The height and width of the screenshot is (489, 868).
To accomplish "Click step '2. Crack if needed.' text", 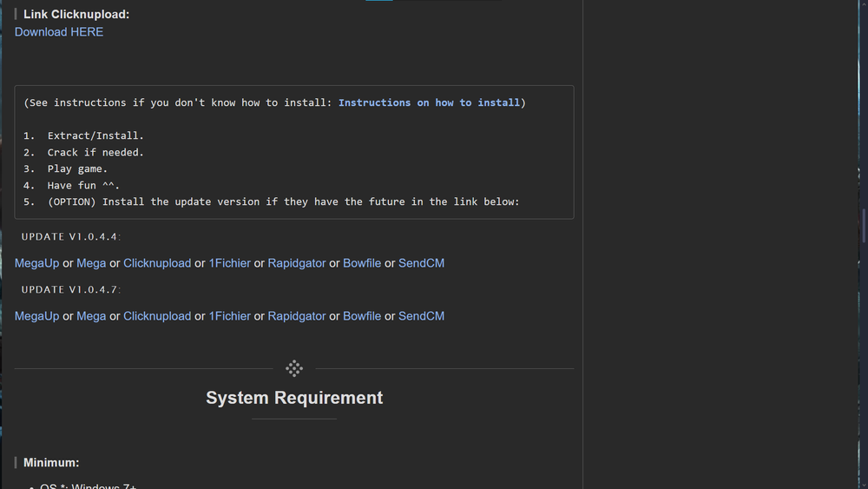I will pyautogui.click(x=83, y=152).
